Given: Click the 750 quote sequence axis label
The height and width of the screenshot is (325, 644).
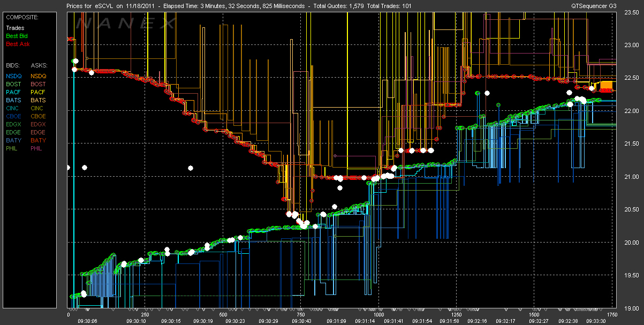Looking at the screenshot, I should (301, 314).
